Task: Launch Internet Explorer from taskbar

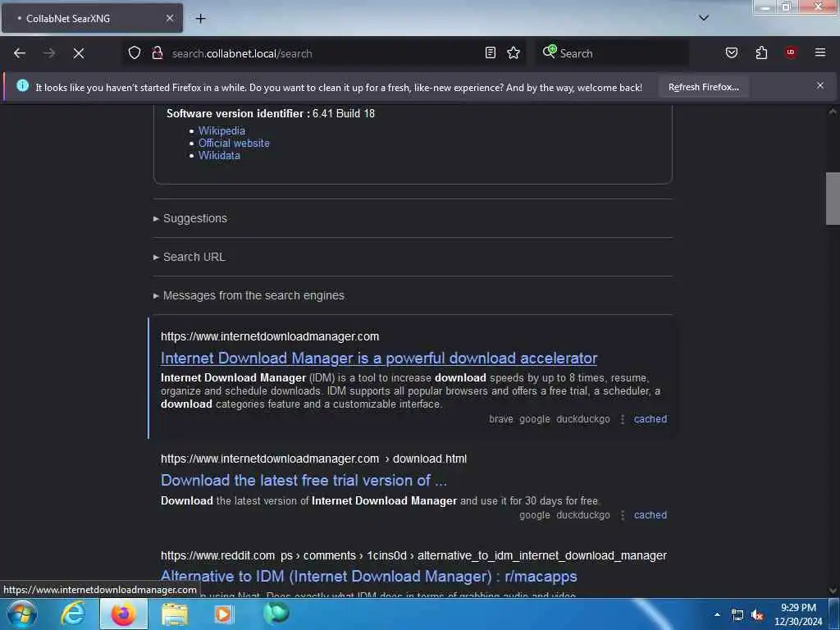Action: [73, 614]
